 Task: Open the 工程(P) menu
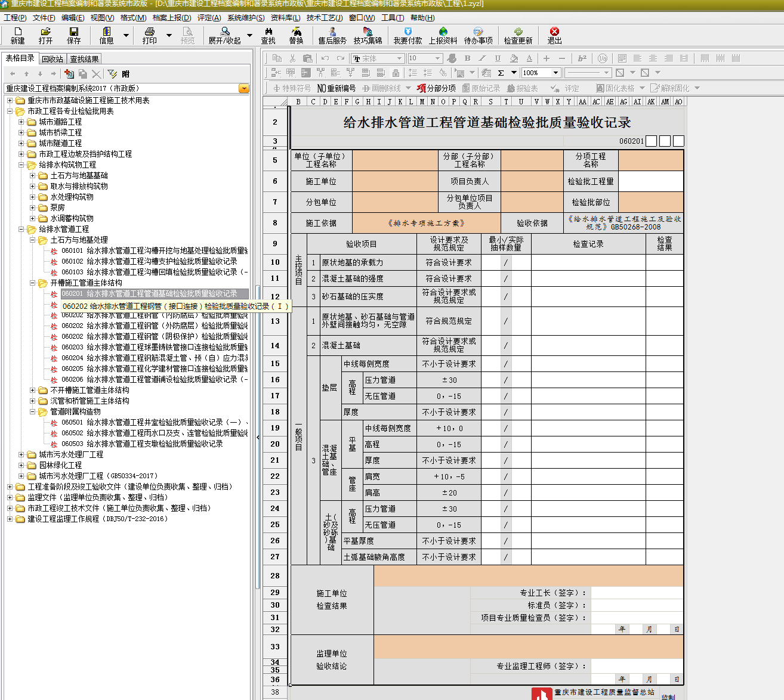pos(15,17)
